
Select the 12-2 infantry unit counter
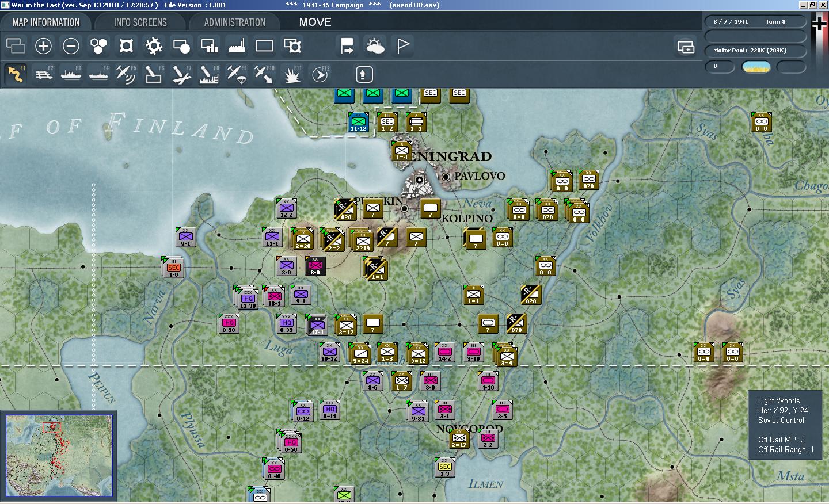point(286,208)
